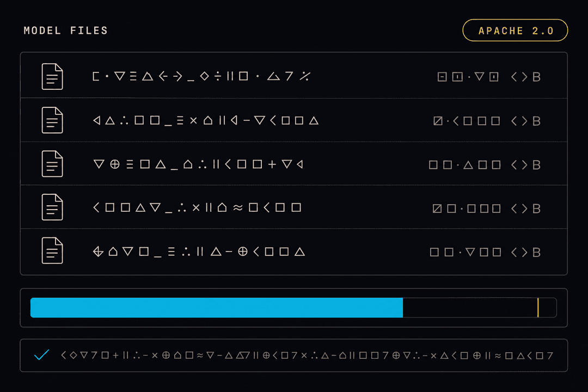Click the document icon in the last file row

pyautogui.click(x=52, y=250)
